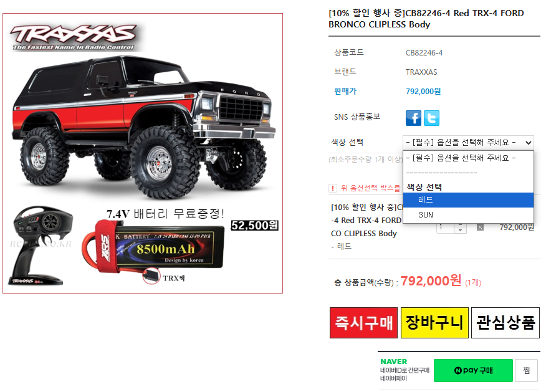This screenshot has width=546, height=392.
Task: Click the red exclamation warning icon
Action: point(333,188)
